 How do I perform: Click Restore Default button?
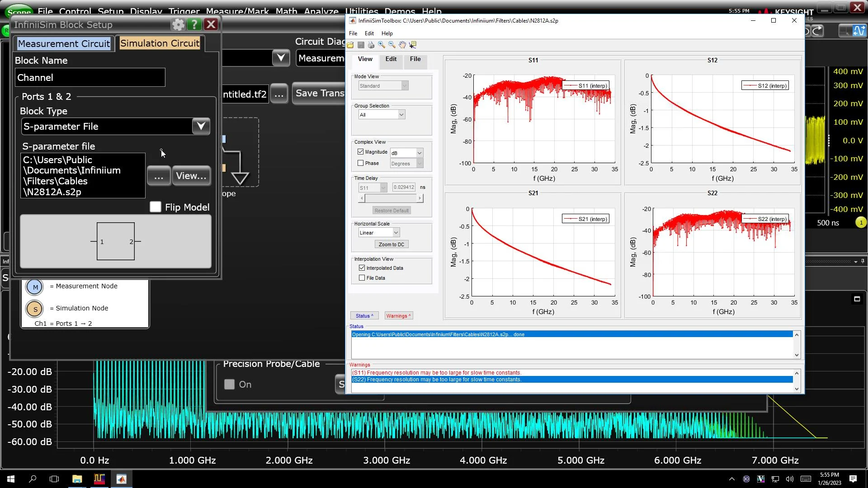[x=392, y=211]
